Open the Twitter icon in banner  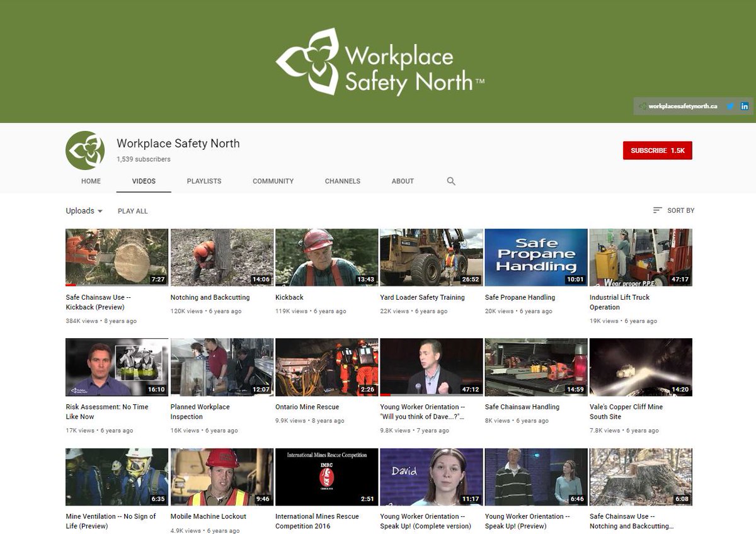730,106
